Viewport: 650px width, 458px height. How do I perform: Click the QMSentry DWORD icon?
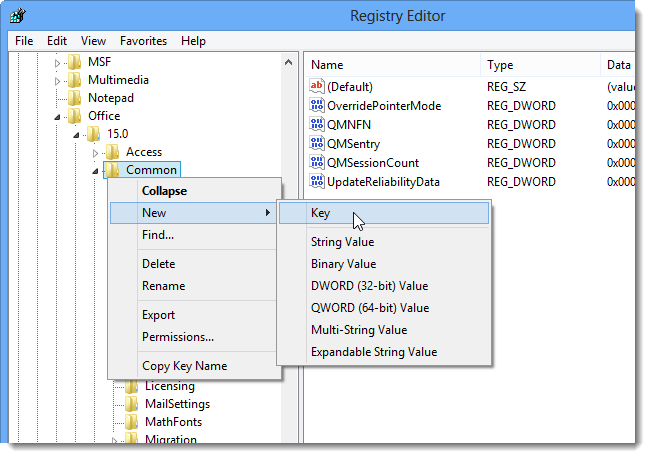click(317, 143)
